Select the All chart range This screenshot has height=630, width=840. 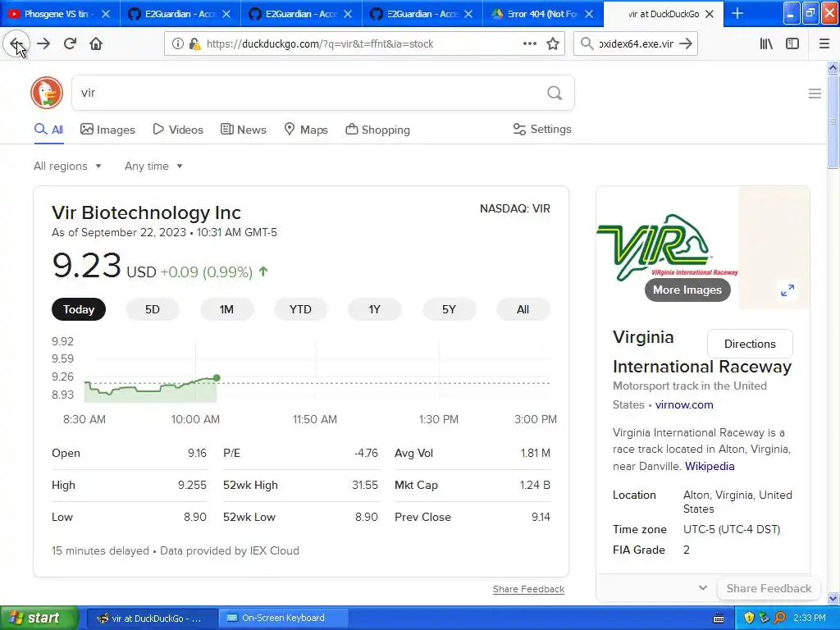point(523,309)
